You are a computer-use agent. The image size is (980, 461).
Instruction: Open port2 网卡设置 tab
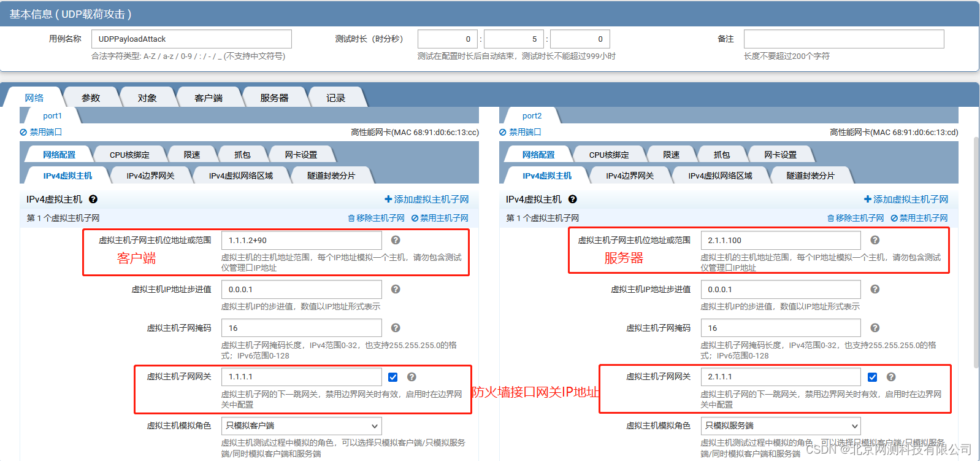(781, 155)
